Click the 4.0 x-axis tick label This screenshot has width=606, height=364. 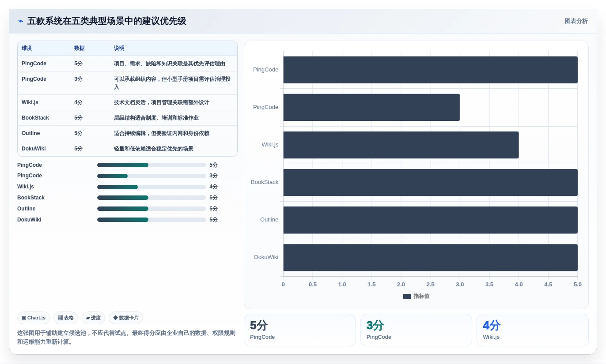[x=519, y=285]
